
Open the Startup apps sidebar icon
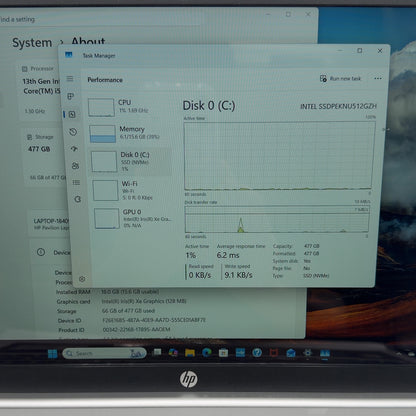[x=74, y=149]
